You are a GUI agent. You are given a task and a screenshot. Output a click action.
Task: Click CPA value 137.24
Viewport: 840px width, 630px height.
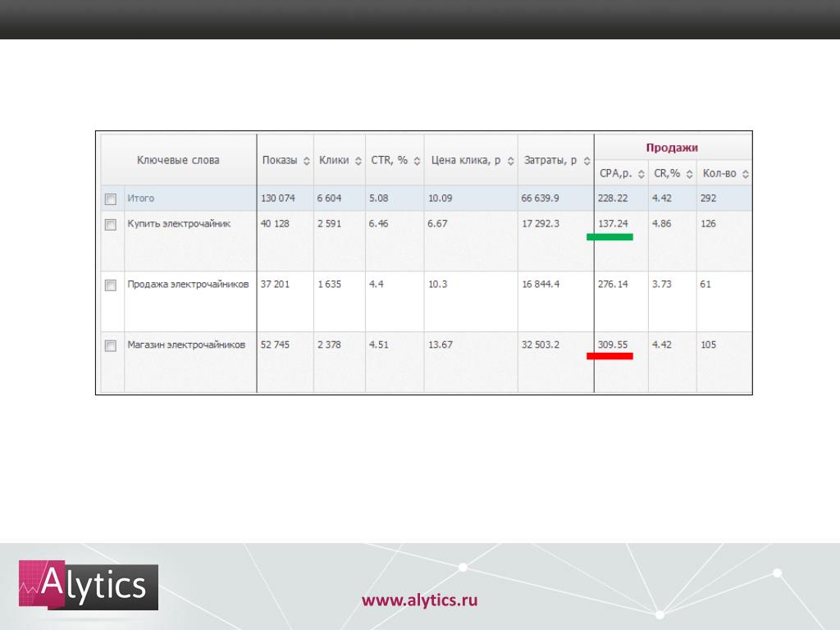tap(613, 223)
